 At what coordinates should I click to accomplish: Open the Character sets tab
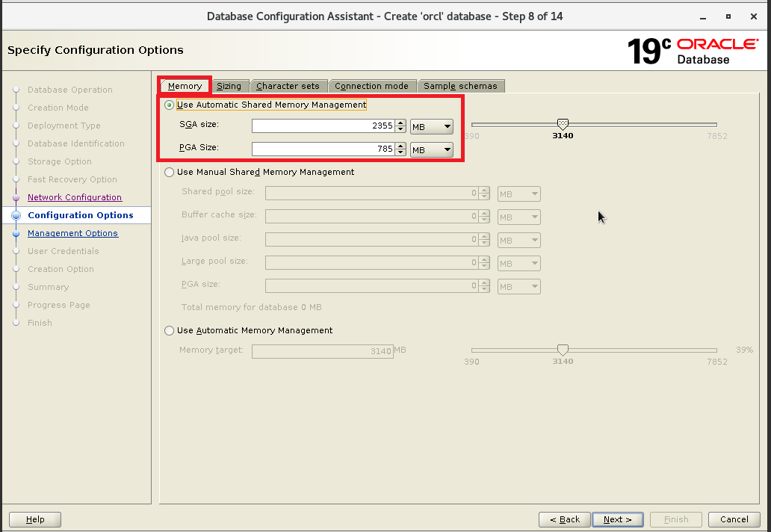[288, 86]
